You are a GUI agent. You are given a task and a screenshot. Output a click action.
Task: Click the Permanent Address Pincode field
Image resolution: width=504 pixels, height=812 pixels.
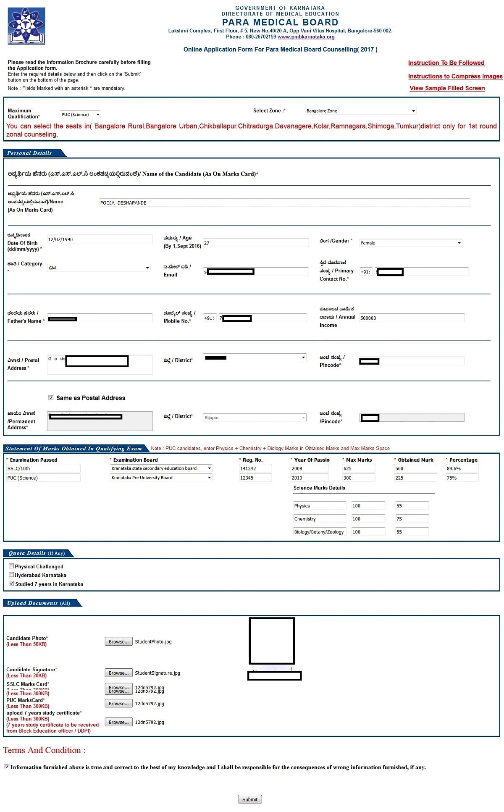(x=412, y=418)
